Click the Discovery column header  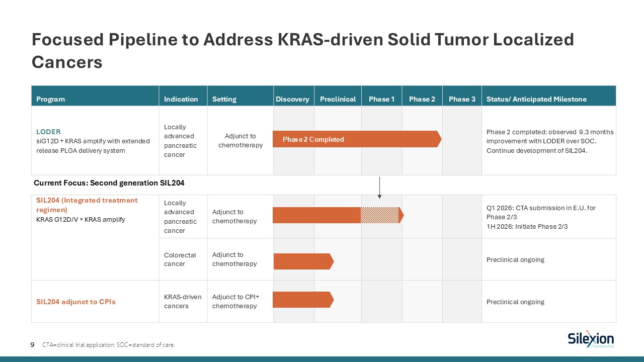click(292, 99)
